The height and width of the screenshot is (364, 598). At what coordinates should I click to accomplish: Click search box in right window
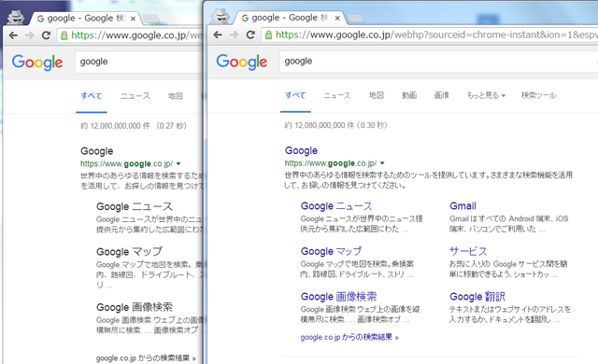[438, 62]
